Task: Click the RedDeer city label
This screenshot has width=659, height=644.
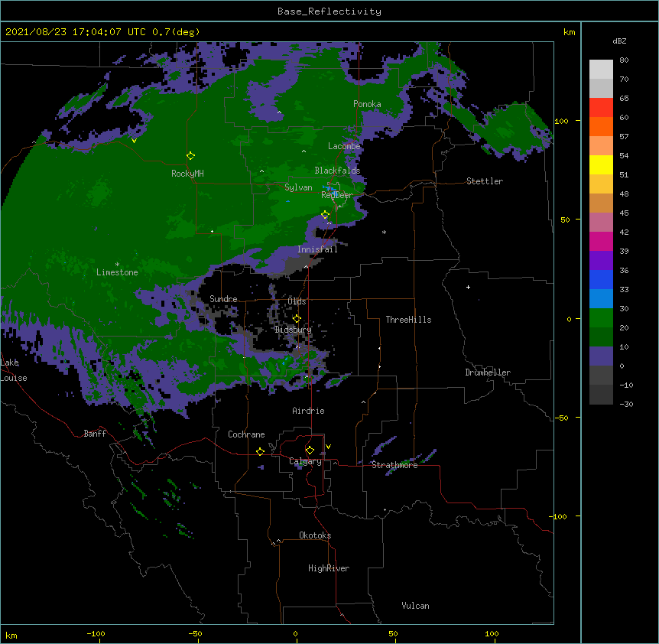Action: tap(337, 195)
